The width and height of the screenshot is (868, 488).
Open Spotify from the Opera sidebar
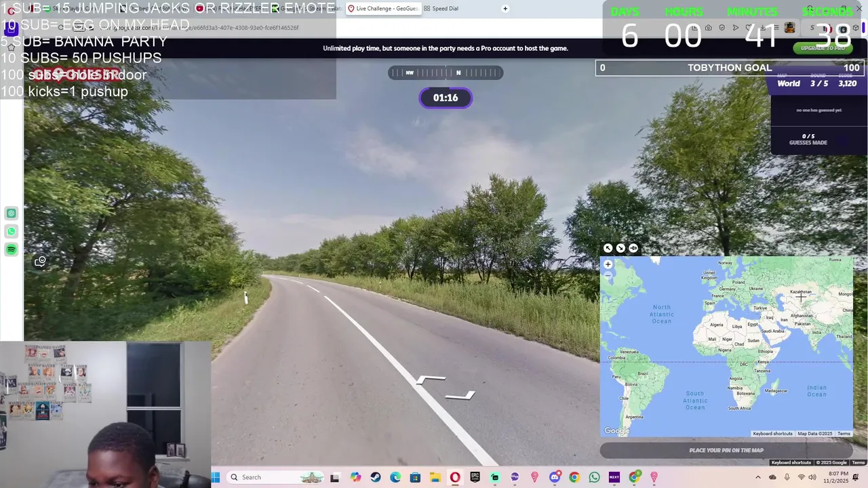[x=12, y=250]
